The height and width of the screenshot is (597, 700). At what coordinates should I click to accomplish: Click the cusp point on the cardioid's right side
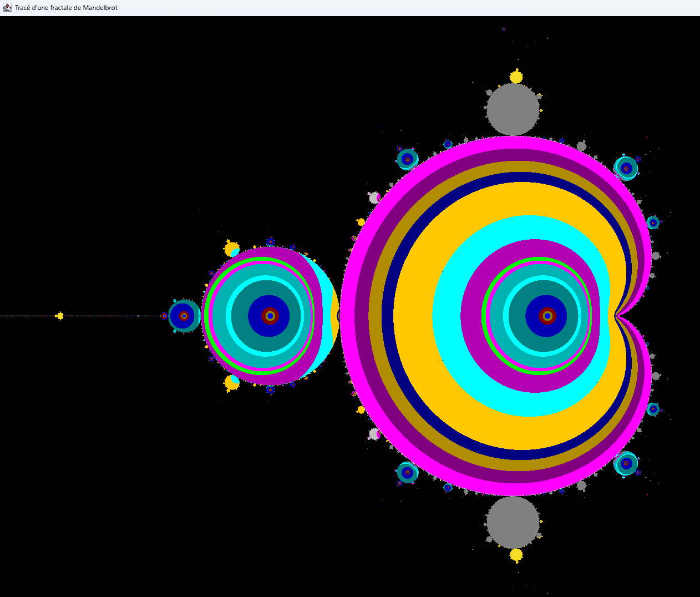617,316
